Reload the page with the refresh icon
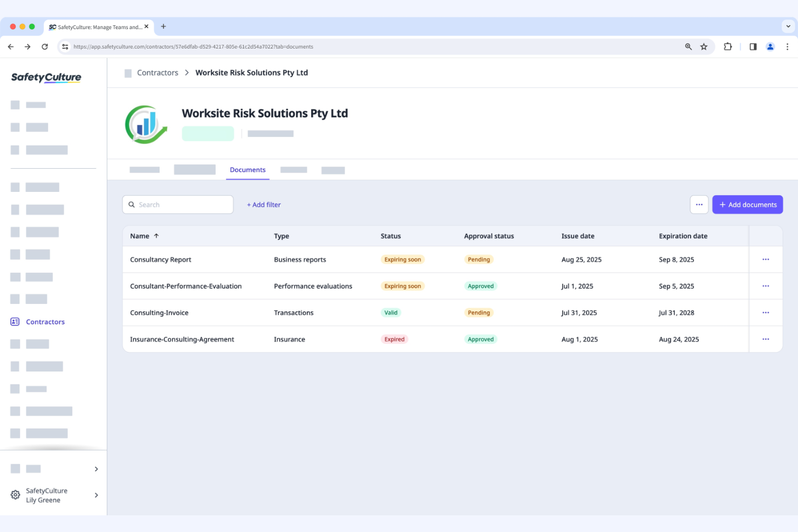Screen dimensions: 798x532 pos(45,46)
